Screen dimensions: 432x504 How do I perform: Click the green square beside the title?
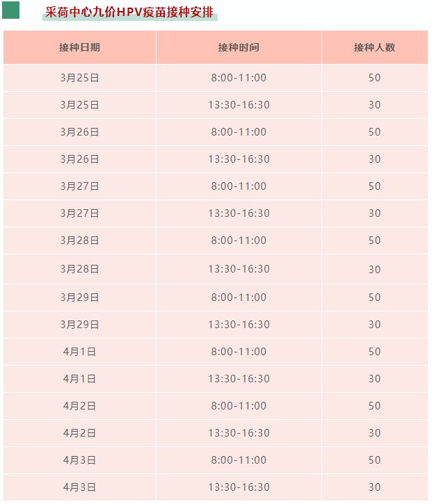(10, 10)
